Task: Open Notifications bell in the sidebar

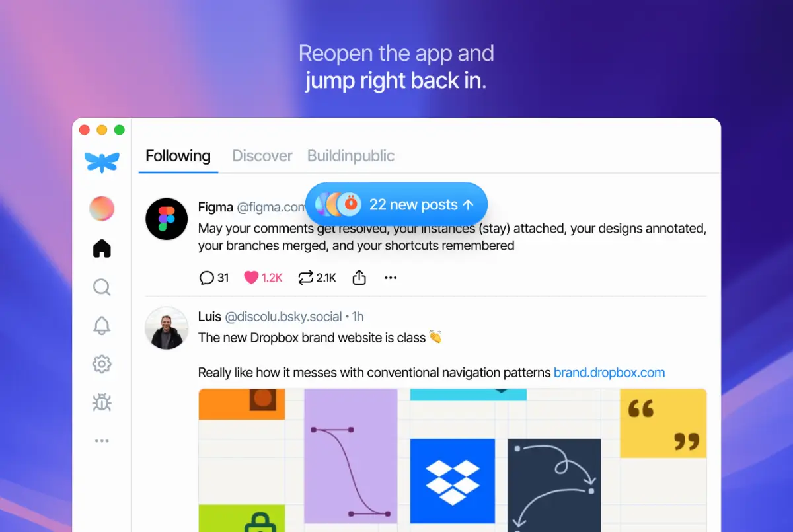Action: click(102, 325)
